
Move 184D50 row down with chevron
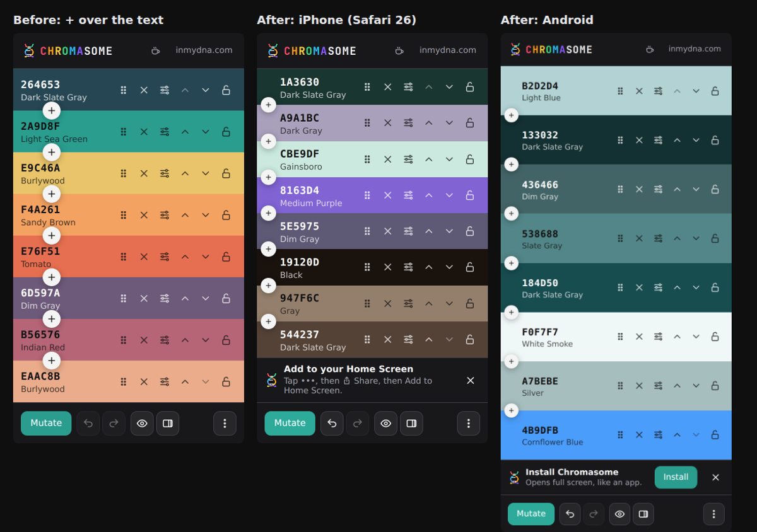(x=696, y=287)
